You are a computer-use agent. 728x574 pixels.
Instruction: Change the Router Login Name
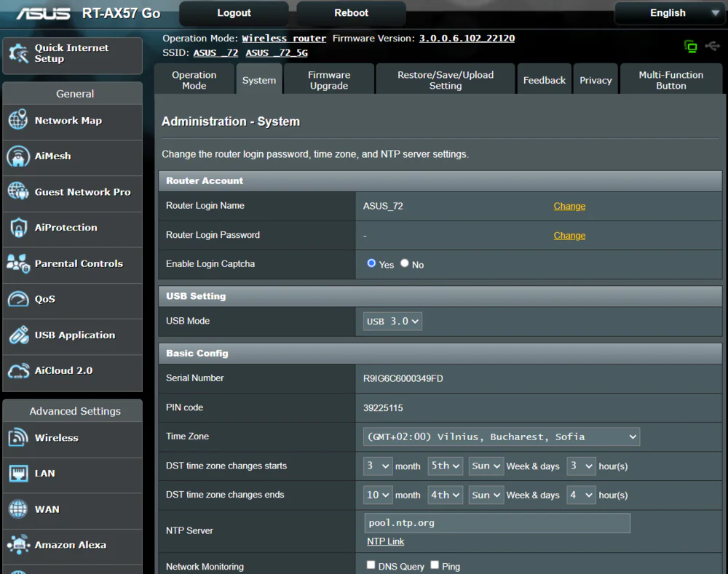coord(569,206)
